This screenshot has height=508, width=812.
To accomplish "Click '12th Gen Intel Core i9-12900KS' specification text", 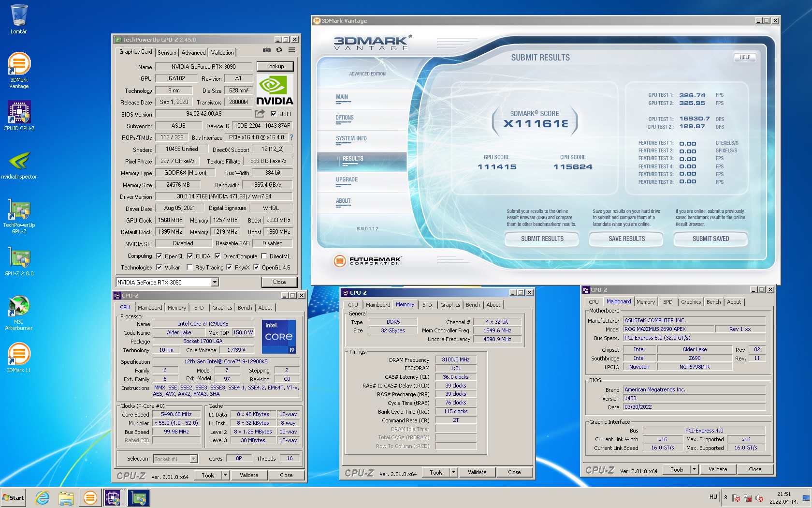I will pyautogui.click(x=226, y=361).
